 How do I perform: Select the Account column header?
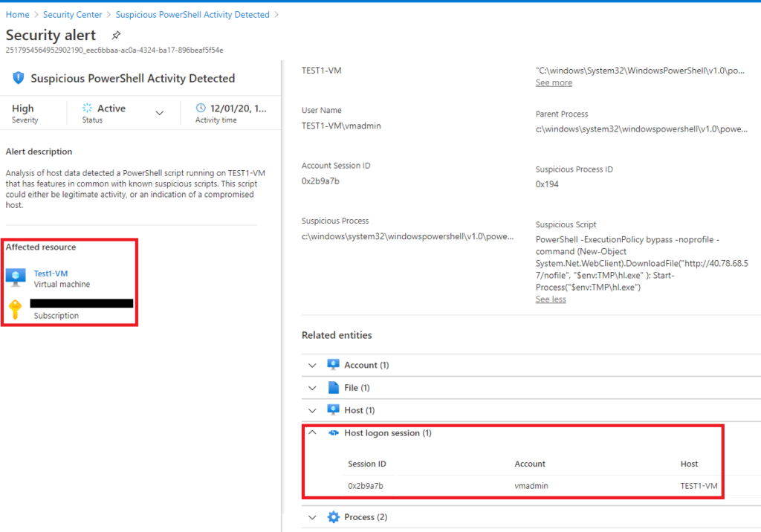coord(529,464)
